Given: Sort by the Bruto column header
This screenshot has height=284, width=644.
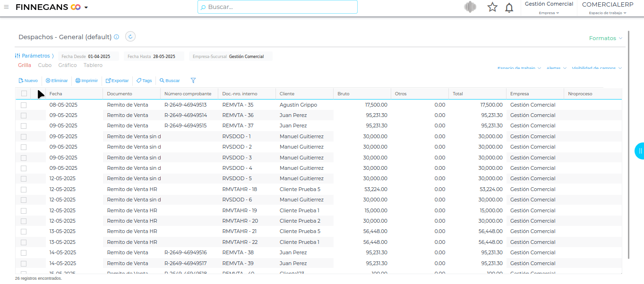Looking at the screenshot, I should [x=362, y=93].
